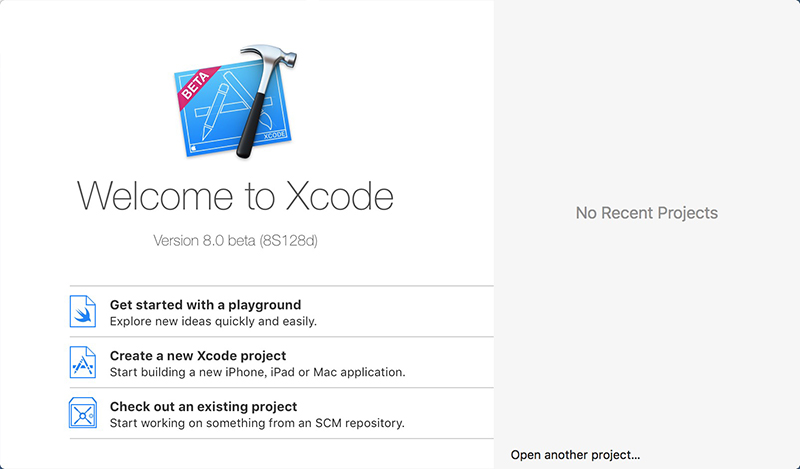Click the Swift playground bird icon
Screen dimensions: 800x469
pyautogui.click(x=83, y=312)
